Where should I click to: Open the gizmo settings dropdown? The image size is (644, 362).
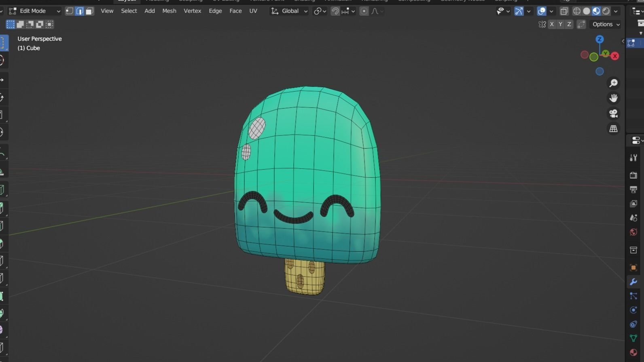(528, 11)
